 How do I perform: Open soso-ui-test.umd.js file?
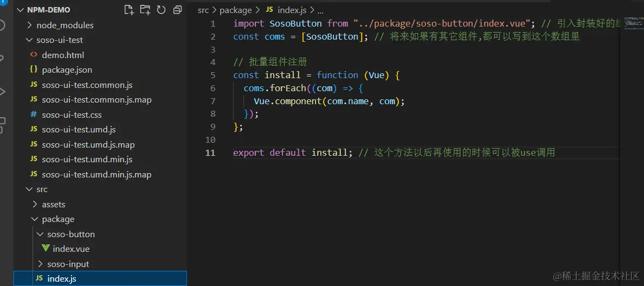click(79, 130)
